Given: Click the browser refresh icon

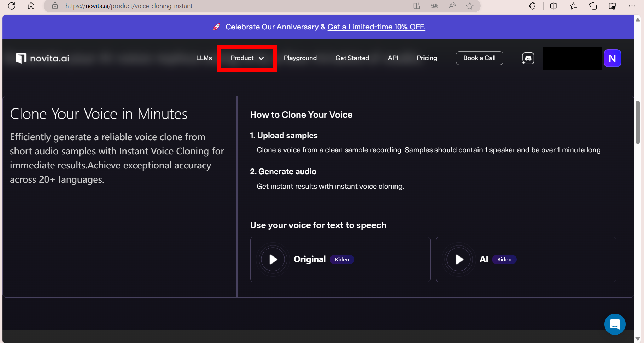Looking at the screenshot, I should pyautogui.click(x=11, y=6).
